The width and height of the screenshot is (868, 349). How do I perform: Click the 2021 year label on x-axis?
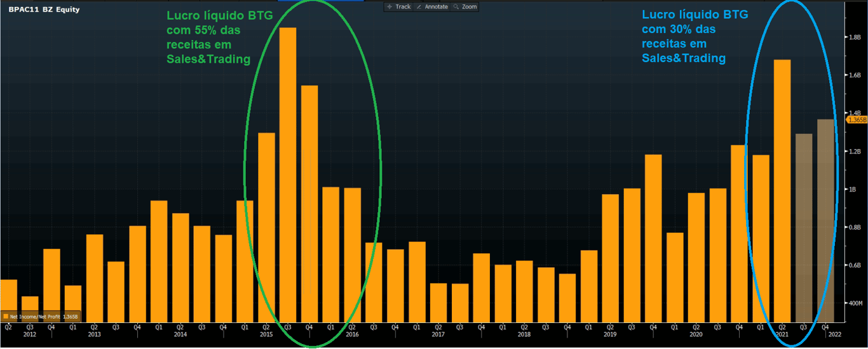(782, 334)
